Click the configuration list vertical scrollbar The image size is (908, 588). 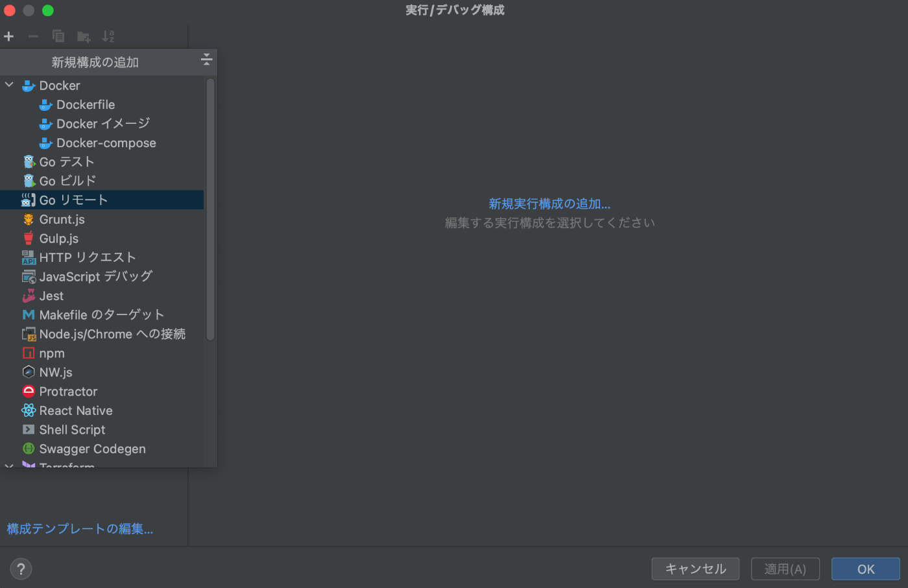(210, 209)
